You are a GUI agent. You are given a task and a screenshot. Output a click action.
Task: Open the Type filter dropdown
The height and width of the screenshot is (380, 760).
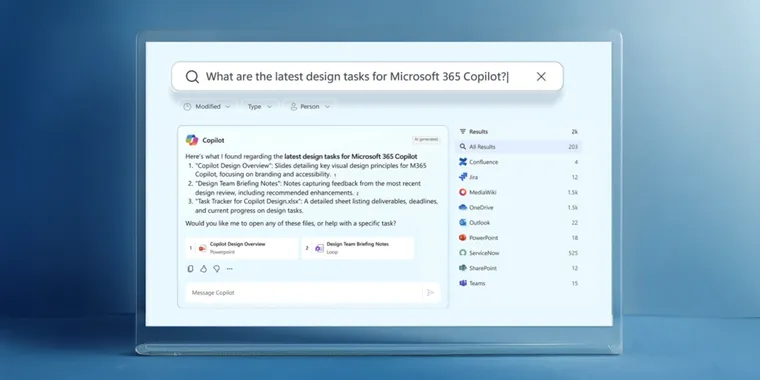[x=260, y=107]
